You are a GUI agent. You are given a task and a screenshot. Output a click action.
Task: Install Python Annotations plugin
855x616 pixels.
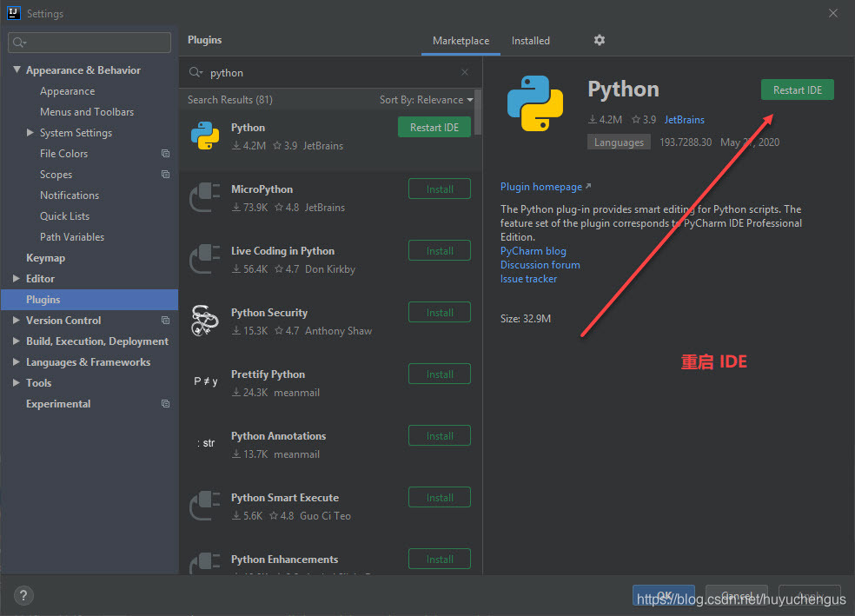[x=440, y=435]
